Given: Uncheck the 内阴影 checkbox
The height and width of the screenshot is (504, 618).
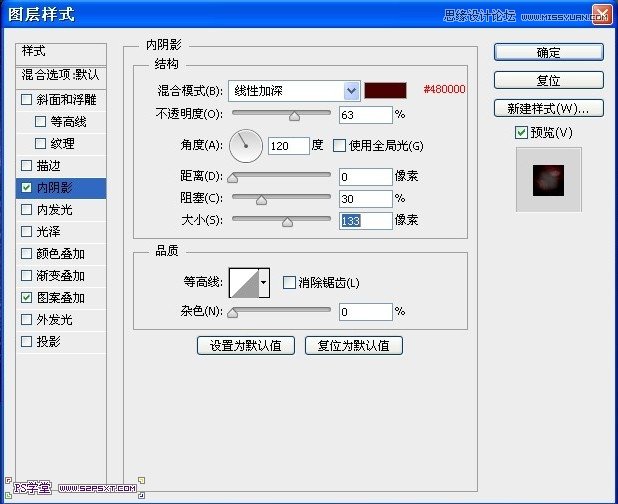Looking at the screenshot, I should 26,188.
